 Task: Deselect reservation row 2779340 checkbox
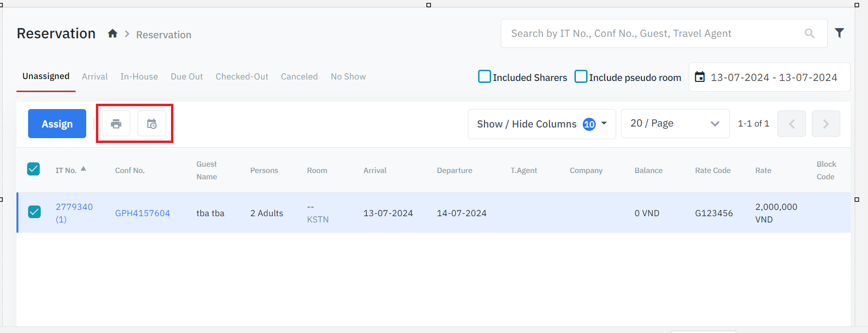tap(34, 212)
